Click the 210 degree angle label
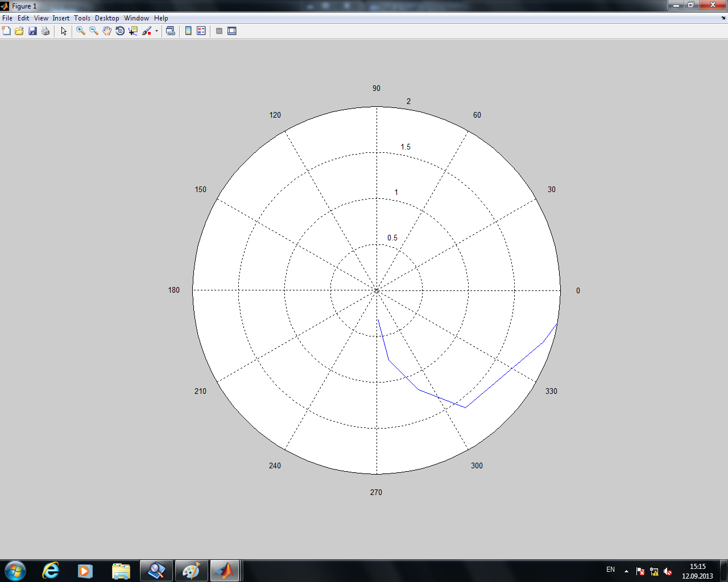The image size is (728, 582). [200, 391]
